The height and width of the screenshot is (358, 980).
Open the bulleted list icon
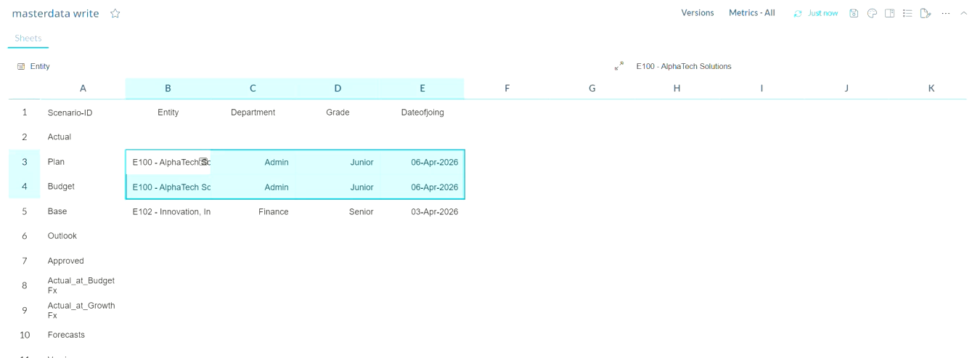[907, 13]
